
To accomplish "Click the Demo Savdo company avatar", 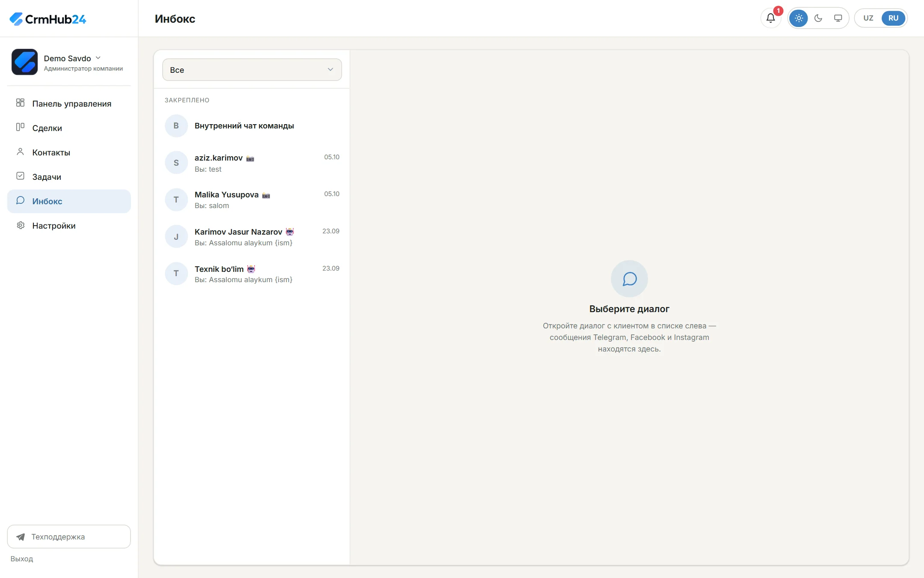I will (24, 62).
